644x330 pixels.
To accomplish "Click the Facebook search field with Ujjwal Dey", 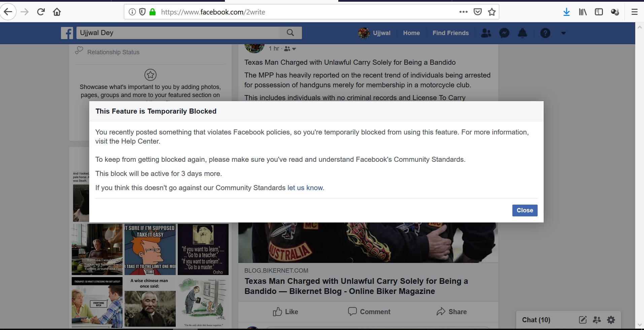I will pos(178,33).
